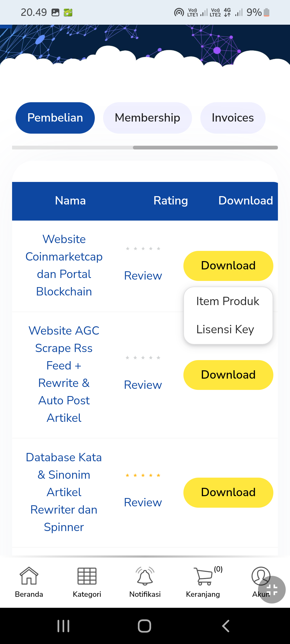Image resolution: width=290 pixels, height=644 pixels.
Task: Click Review for Database Kata Sinonim
Action: tap(143, 503)
